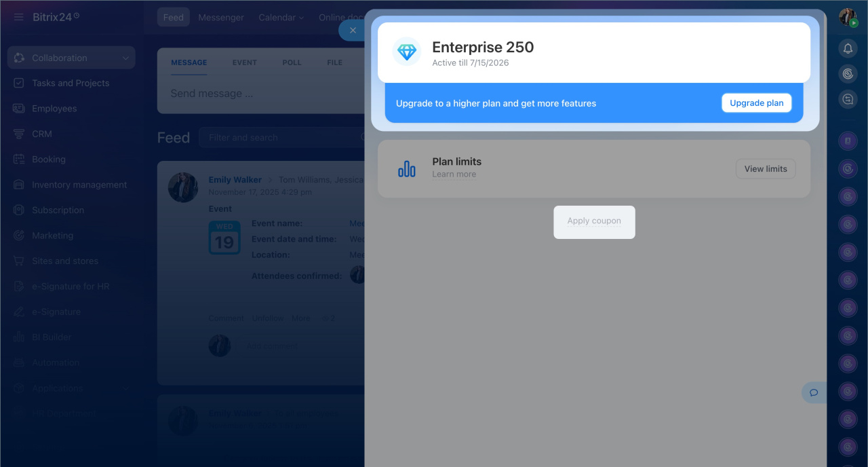Viewport: 868px width, 467px height.
Task: Close the plan slider panel
Action: point(352,31)
